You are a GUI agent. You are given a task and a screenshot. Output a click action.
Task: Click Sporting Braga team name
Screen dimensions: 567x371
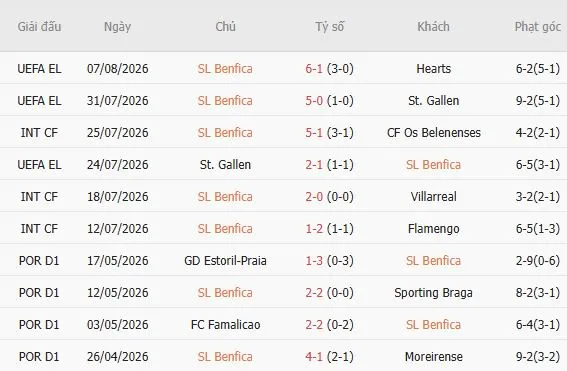tap(433, 293)
